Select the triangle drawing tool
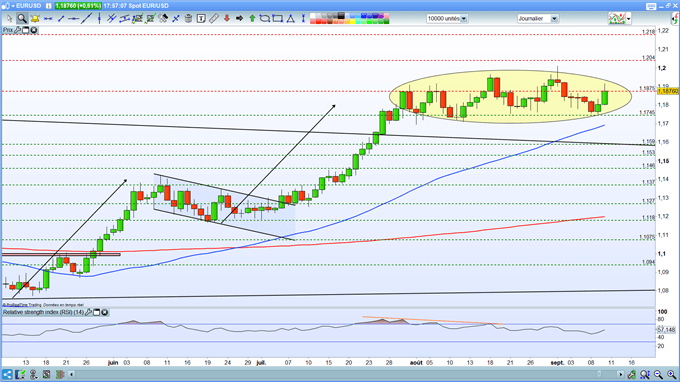 click(290, 19)
